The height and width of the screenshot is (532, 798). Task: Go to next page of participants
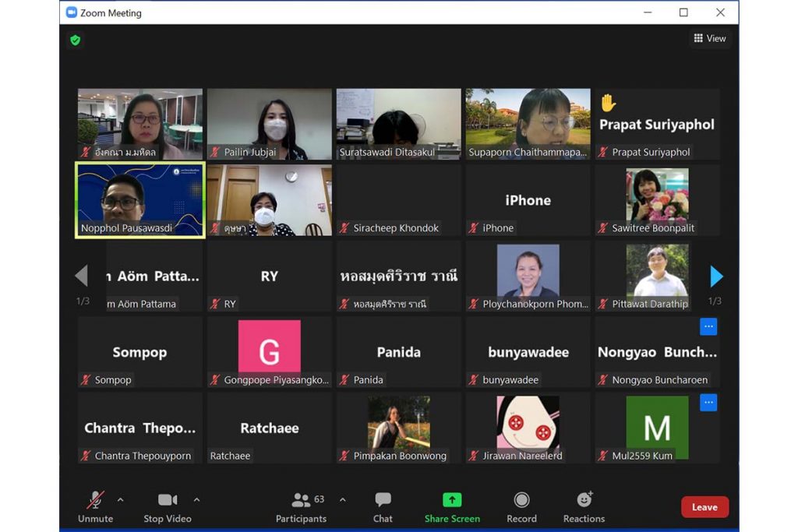pos(716,277)
